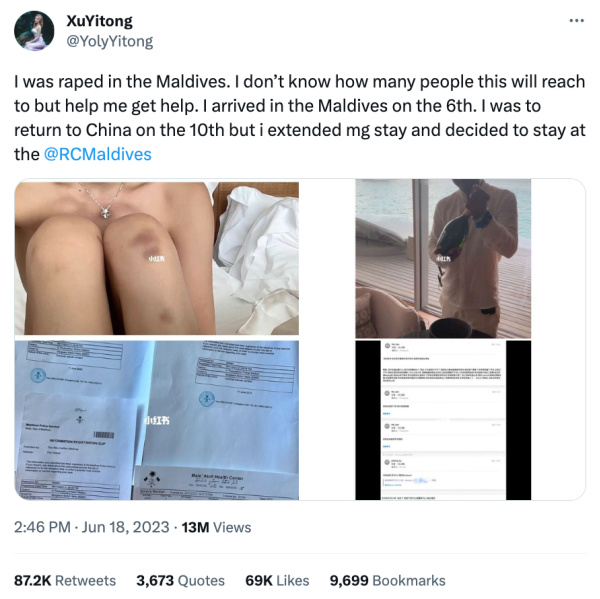Click the barcode on the police slip
Screen dimensions: 600x599
pyautogui.click(x=104, y=435)
